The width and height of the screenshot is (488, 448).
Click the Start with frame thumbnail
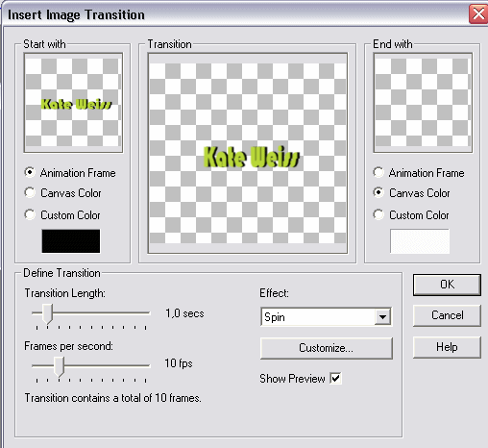pyautogui.click(x=73, y=103)
